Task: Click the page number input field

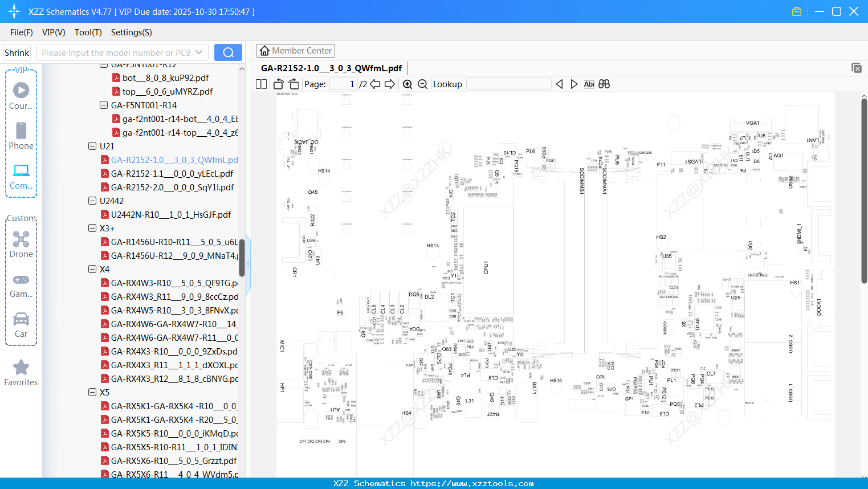Action: [343, 84]
